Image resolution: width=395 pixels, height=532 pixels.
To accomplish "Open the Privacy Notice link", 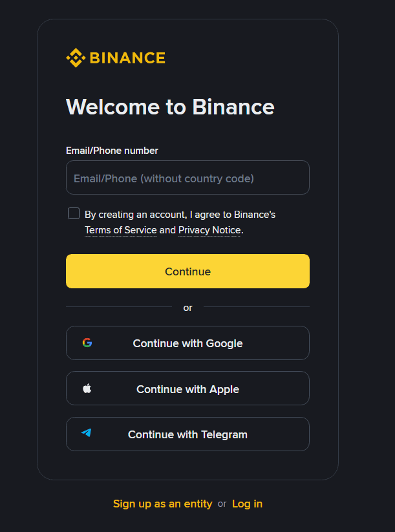I will point(209,230).
